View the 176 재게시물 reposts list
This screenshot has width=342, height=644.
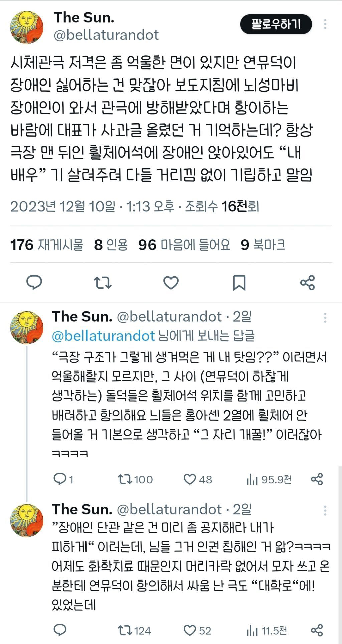47,245
